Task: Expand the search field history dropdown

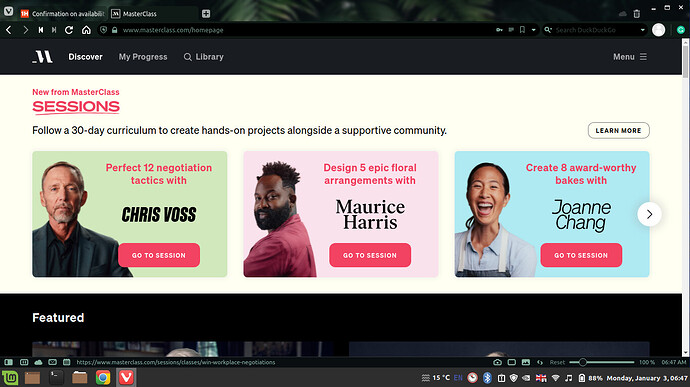Action: click(642, 30)
